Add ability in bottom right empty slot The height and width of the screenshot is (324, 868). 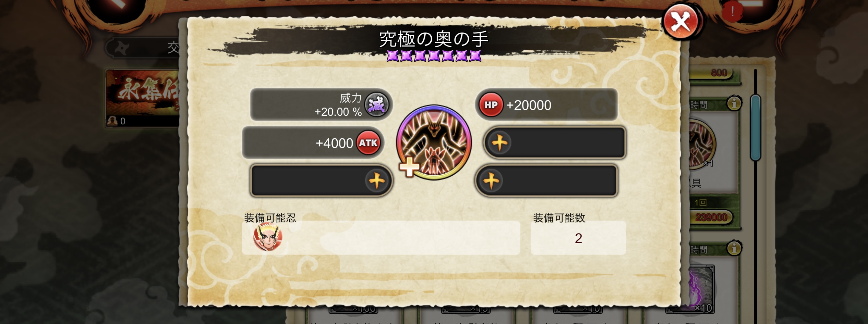coord(546,180)
